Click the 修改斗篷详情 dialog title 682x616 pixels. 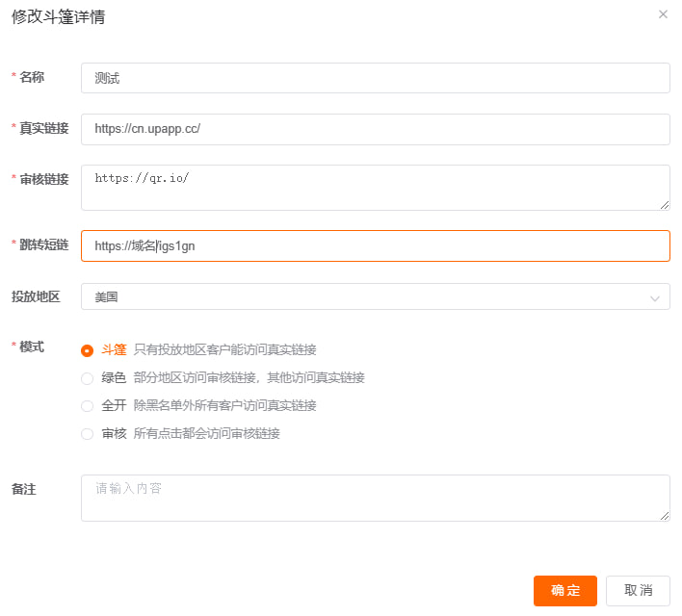[59, 17]
